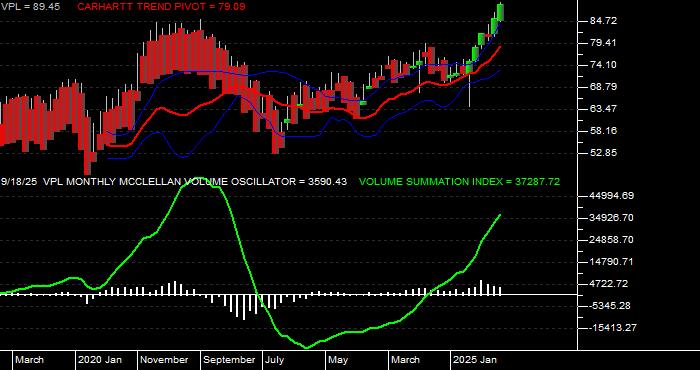Click the 79.41 price axis value

[x=603, y=43]
